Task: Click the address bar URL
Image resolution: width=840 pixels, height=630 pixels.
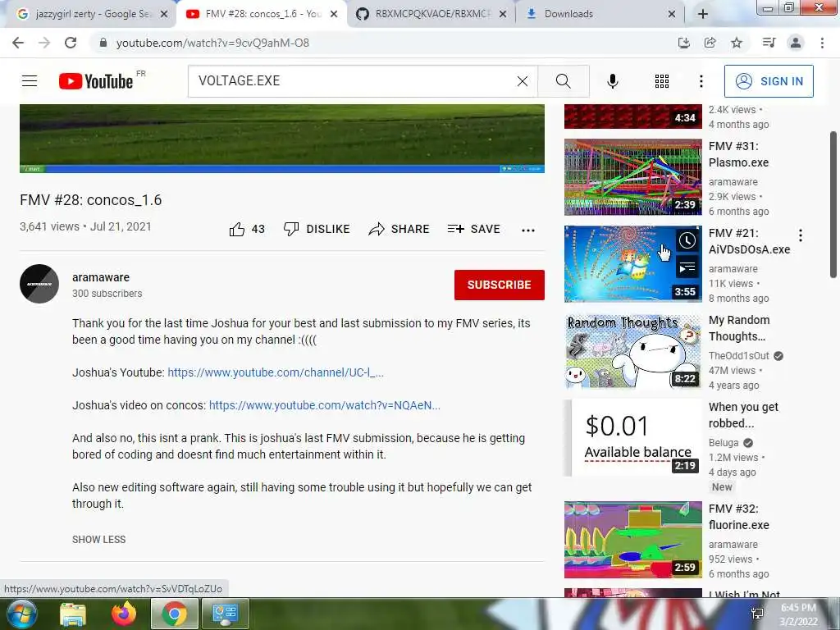Action: 212,43
